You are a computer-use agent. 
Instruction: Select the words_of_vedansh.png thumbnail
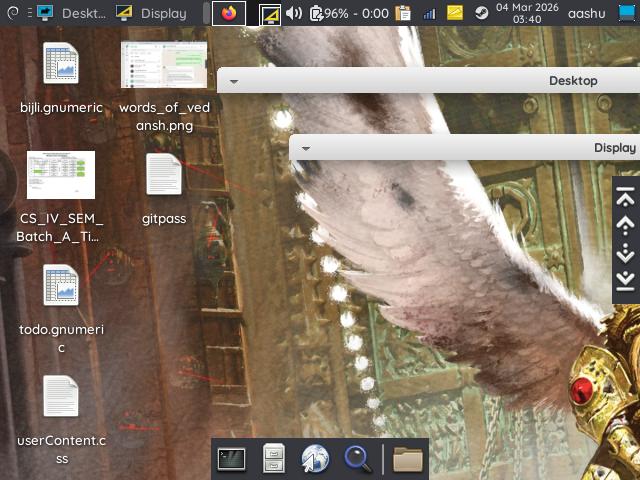pos(163,65)
